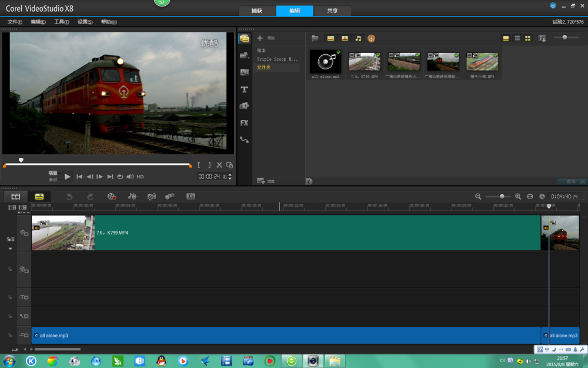Step to the previous frame

pos(89,177)
